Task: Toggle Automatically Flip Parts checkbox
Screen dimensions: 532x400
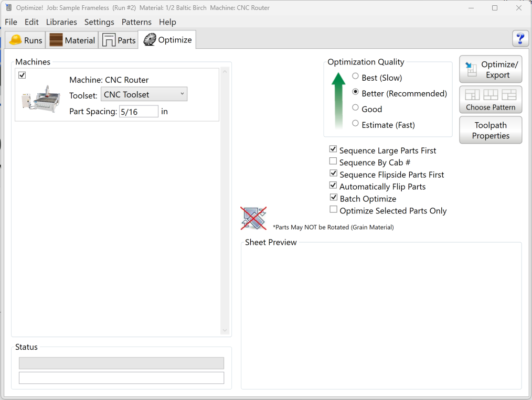Action: click(x=333, y=186)
